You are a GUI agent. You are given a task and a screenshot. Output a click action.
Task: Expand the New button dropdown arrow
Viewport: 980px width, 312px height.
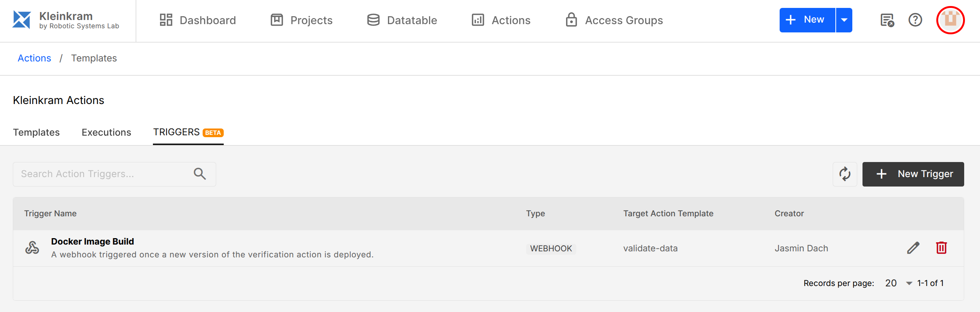pyautogui.click(x=843, y=20)
